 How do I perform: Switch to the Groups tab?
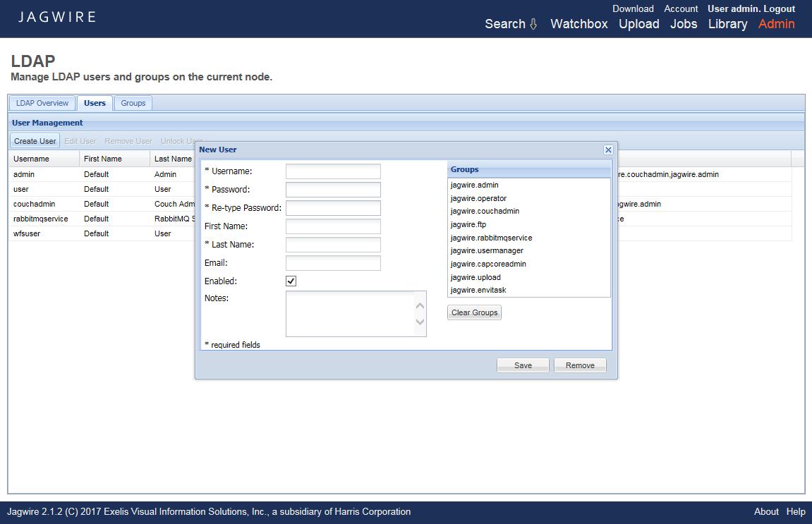click(x=133, y=103)
